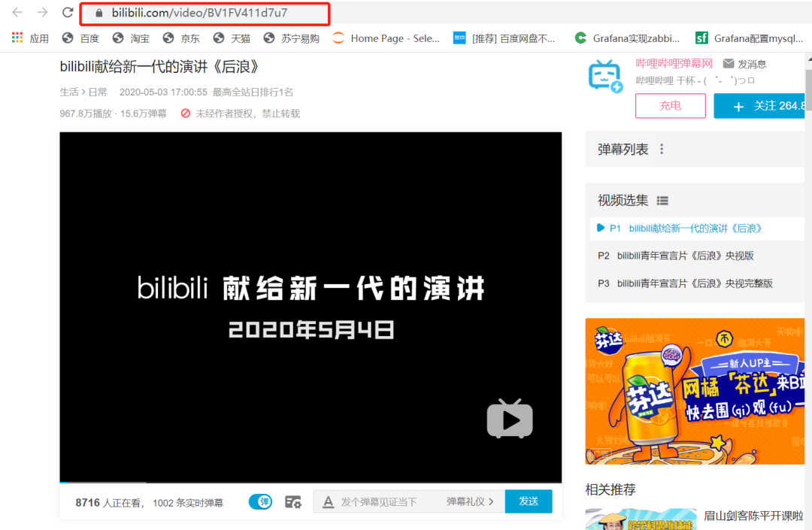Open the Grafana配置mysql bookmark
812x530 pixels.
tap(749, 38)
